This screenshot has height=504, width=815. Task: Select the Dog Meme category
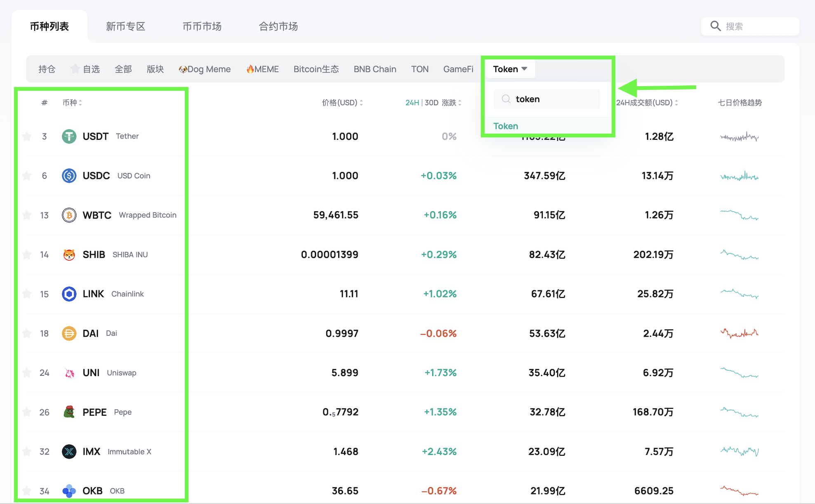tap(205, 69)
